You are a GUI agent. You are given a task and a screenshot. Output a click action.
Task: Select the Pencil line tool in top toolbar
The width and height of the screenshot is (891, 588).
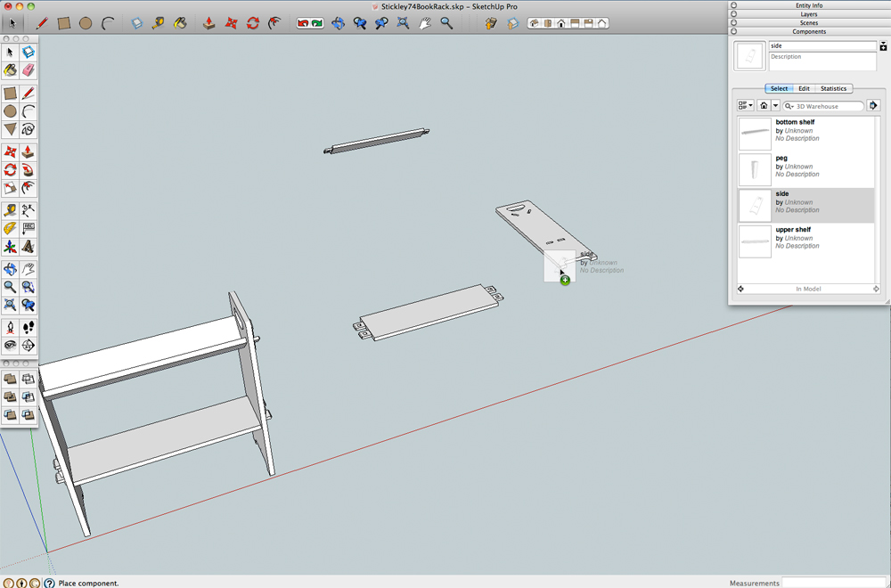(42, 23)
